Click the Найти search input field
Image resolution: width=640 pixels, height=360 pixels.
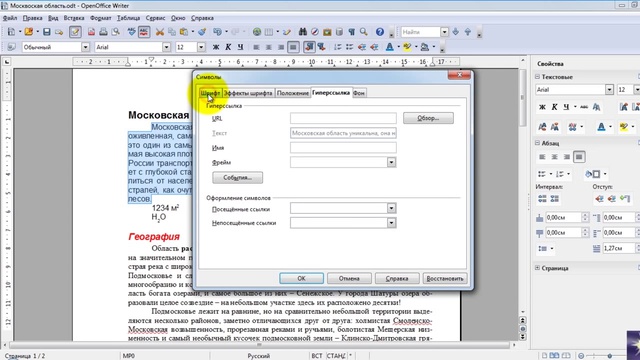pos(421,32)
